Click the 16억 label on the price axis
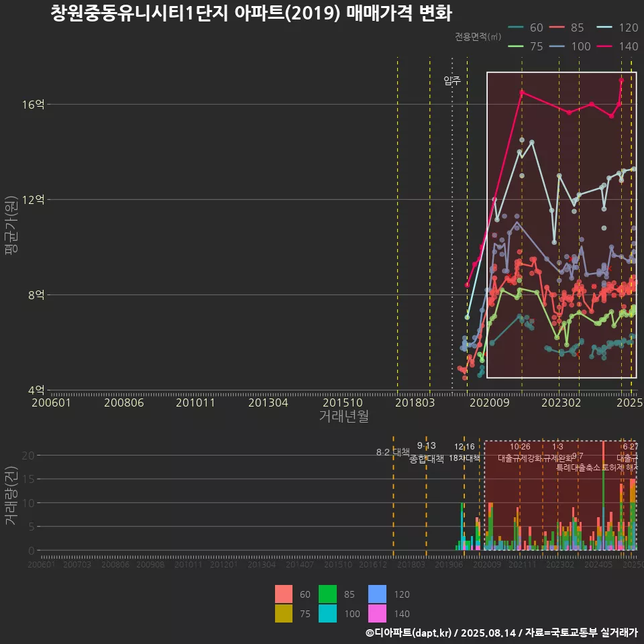This screenshot has width=644, height=644. tap(34, 105)
